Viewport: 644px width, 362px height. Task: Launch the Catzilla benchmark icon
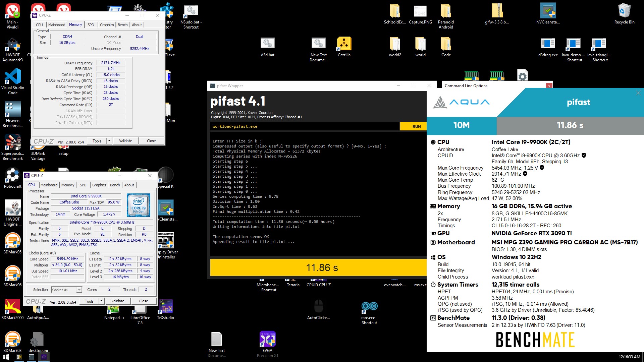click(344, 47)
